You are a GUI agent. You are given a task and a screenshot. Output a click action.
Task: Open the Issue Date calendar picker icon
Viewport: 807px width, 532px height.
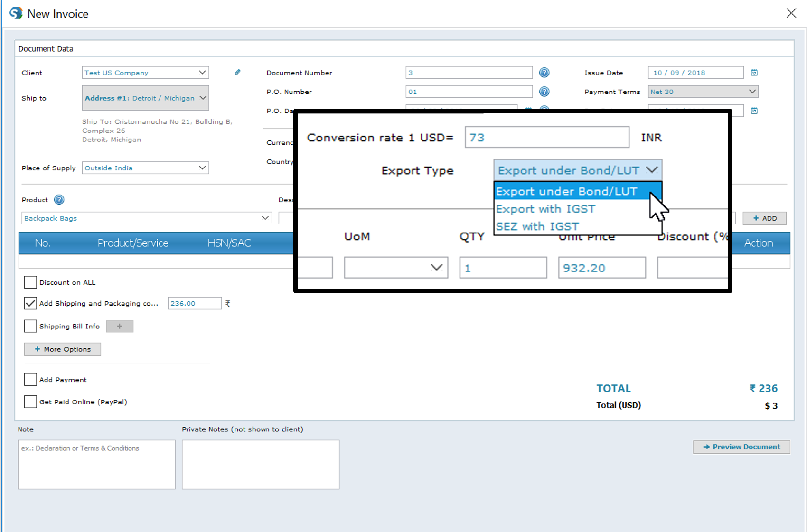click(754, 72)
